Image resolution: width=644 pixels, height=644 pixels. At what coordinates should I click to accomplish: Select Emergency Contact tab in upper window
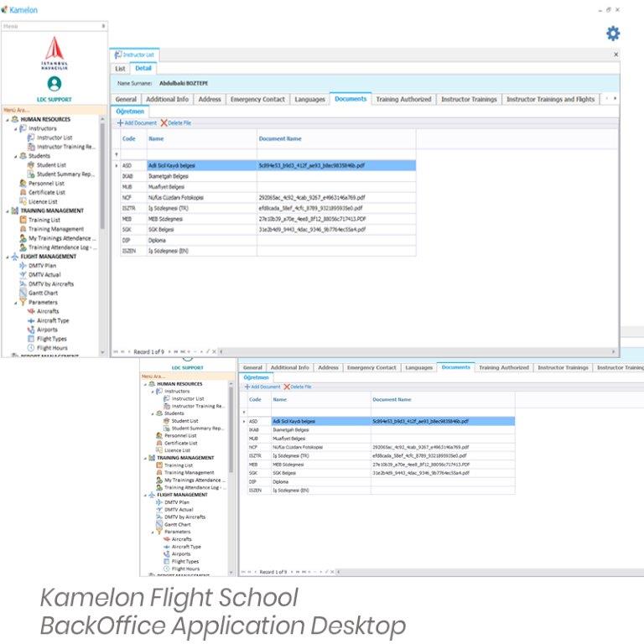[x=257, y=100]
